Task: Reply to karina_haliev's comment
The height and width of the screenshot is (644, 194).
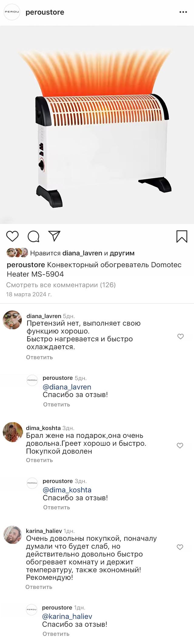Action: (39, 587)
